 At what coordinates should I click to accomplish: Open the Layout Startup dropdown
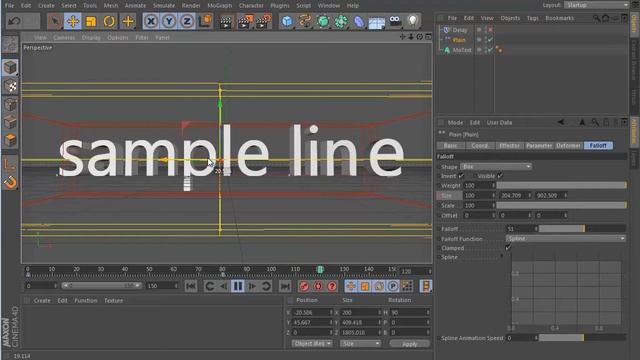pyautogui.click(x=596, y=5)
